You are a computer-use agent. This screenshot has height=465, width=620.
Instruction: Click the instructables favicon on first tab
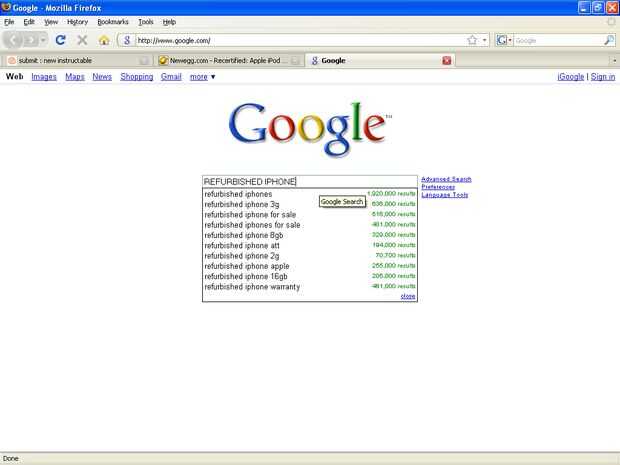tap(12, 60)
